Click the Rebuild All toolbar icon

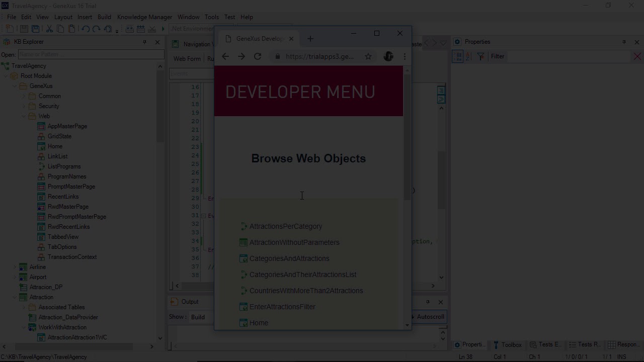pos(141,29)
